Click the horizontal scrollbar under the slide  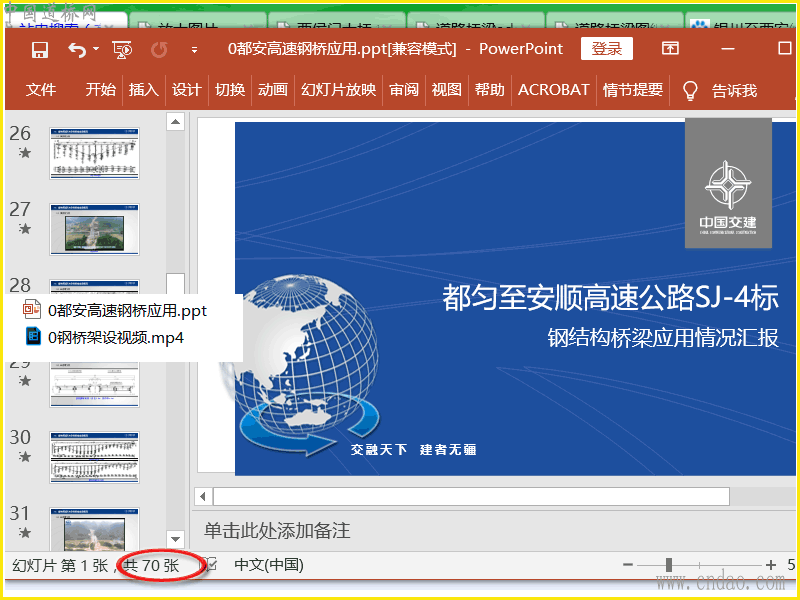pos(471,496)
